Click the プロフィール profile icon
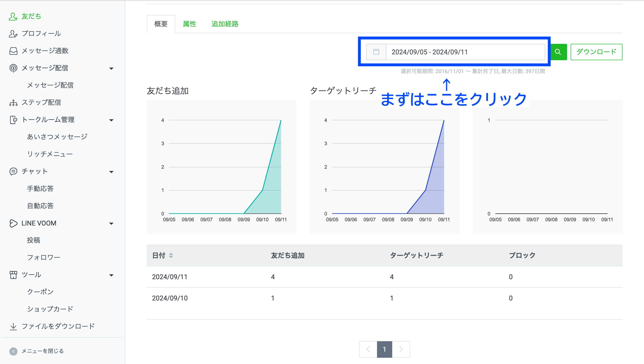 coord(13,34)
